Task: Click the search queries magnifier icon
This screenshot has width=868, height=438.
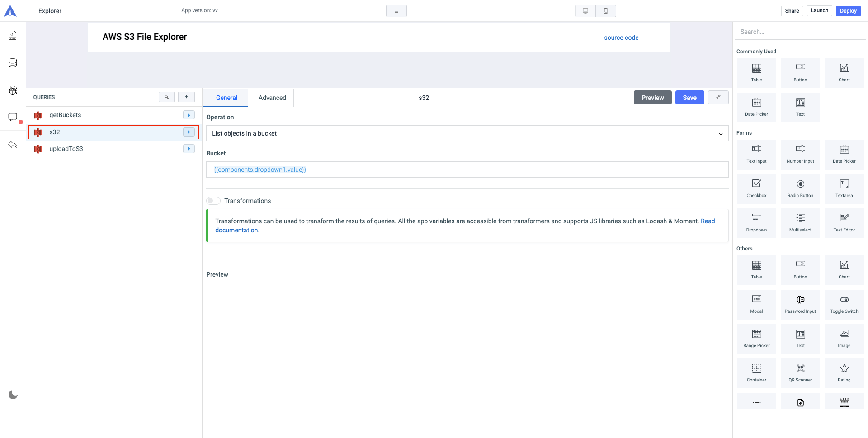Action: click(166, 97)
